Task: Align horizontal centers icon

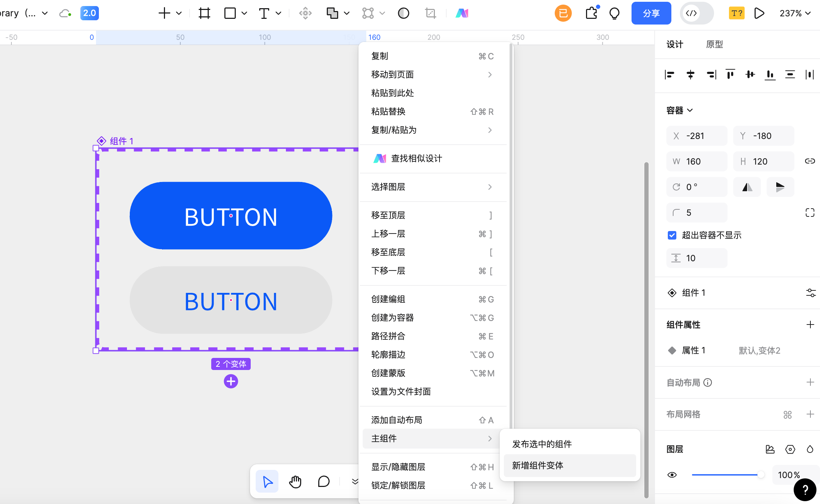Action: tap(691, 75)
